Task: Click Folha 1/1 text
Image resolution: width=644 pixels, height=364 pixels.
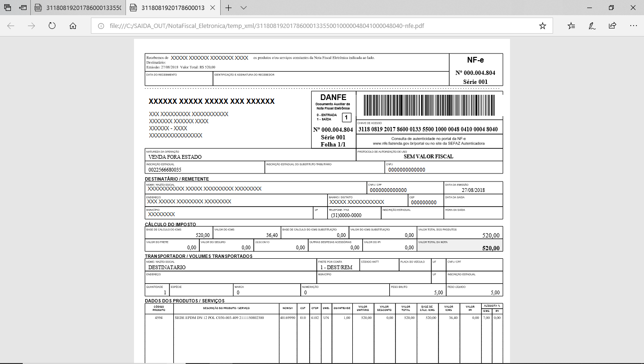Action: [x=333, y=144]
